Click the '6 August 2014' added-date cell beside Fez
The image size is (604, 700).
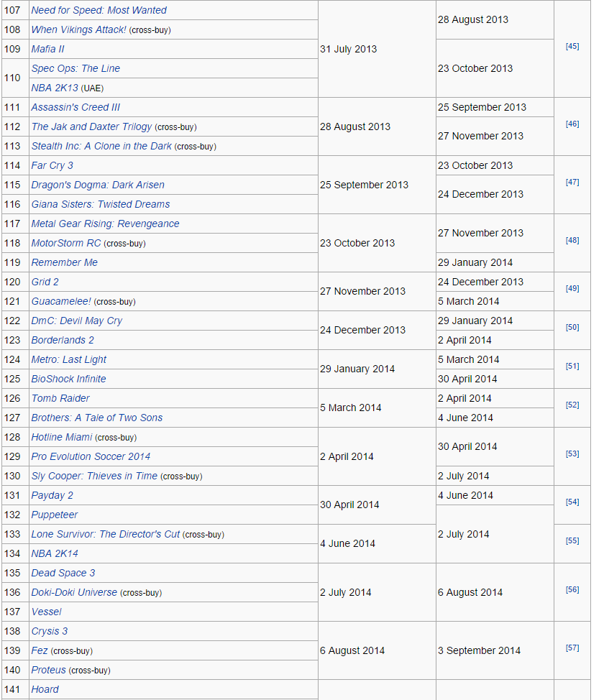point(377,650)
